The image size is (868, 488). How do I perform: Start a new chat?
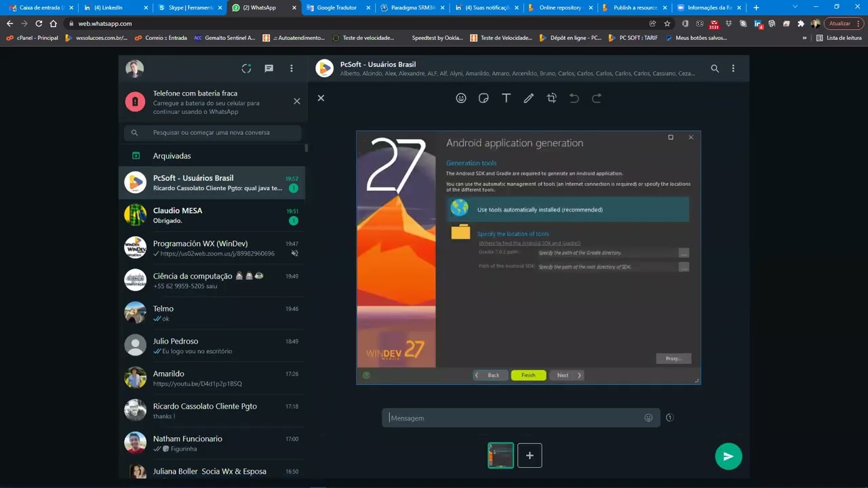pyautogui.click(x=269, y=68)
